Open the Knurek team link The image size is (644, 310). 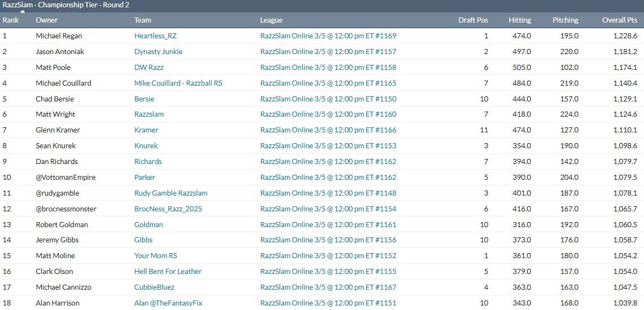click(146, 146)
